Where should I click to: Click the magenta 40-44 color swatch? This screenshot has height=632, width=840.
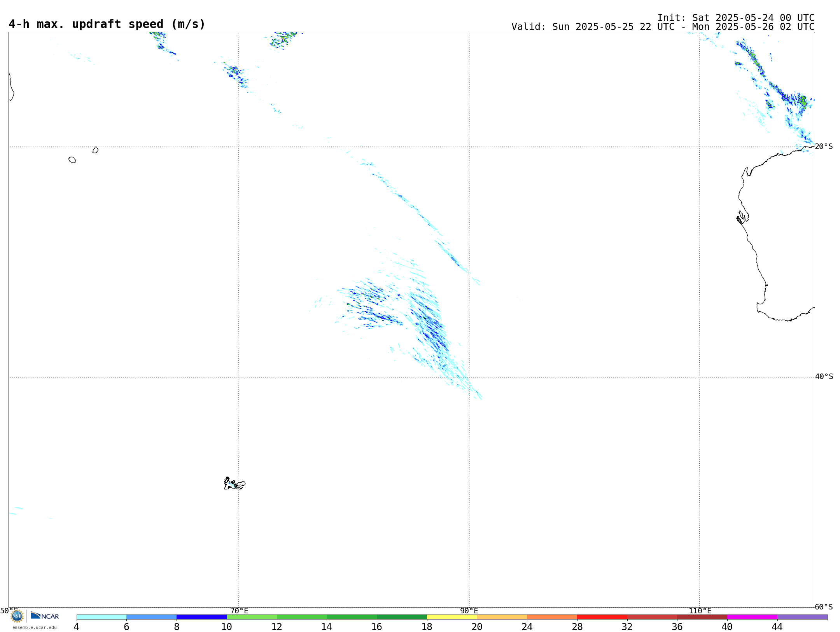click(752, 617)
